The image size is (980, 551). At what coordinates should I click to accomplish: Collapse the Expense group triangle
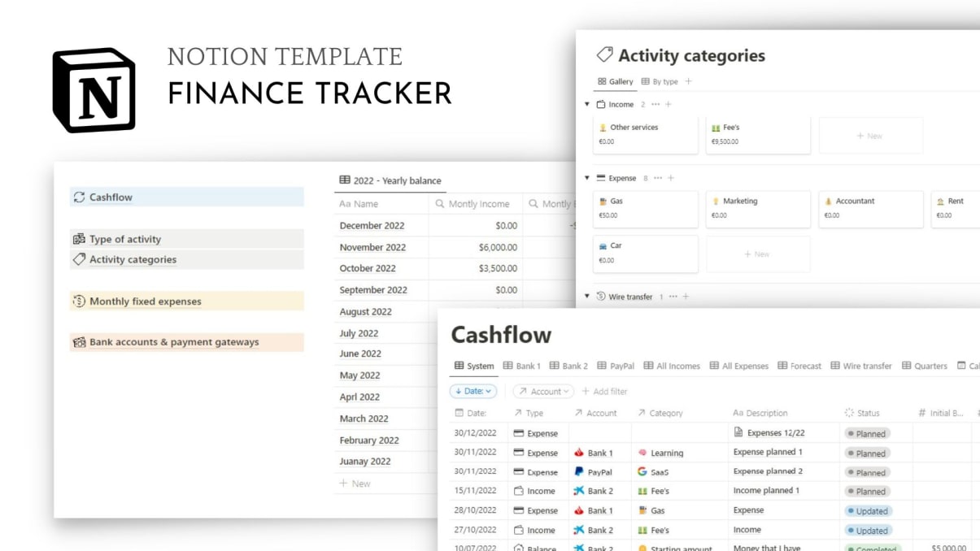point(587,178)
